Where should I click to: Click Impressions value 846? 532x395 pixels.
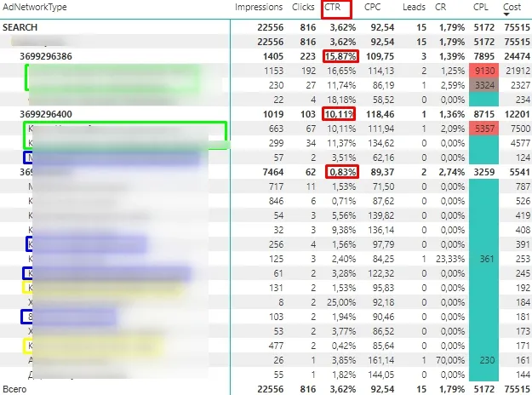click(x=276, y=201)
